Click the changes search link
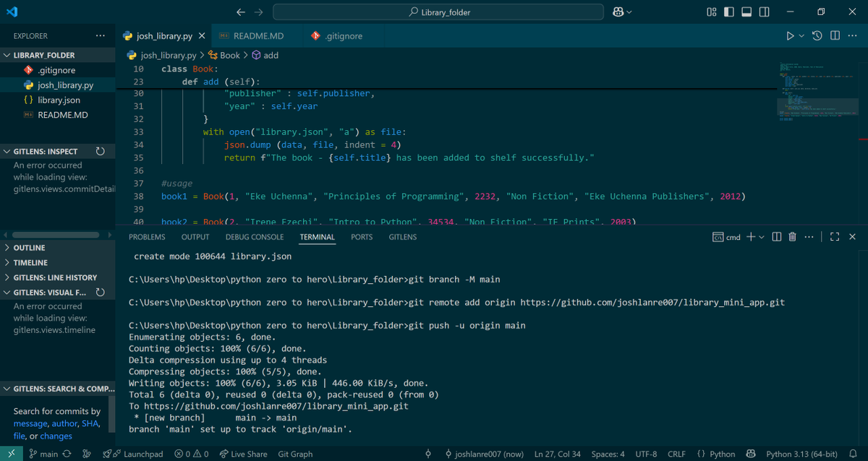Viewport: 868px width, 461px height. click(56, 436)
